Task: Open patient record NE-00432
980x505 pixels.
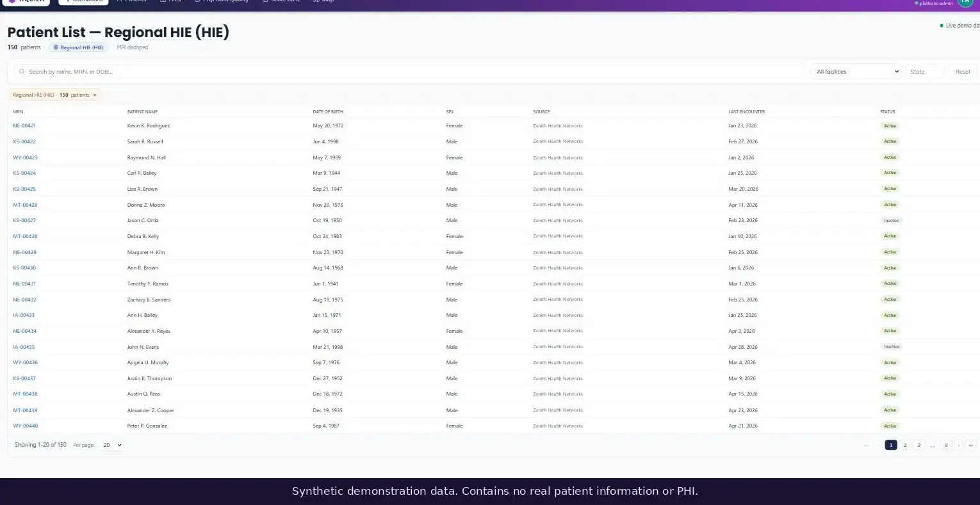Action: pyautogui.click(x=24, y=300)
